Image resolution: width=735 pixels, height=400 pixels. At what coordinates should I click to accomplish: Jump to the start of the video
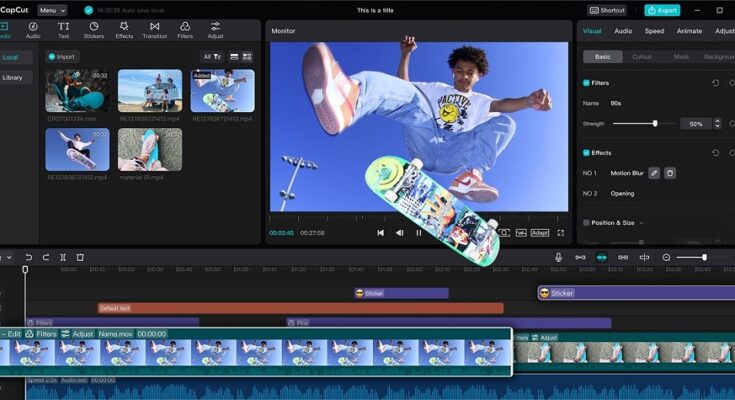click(381, 233)
